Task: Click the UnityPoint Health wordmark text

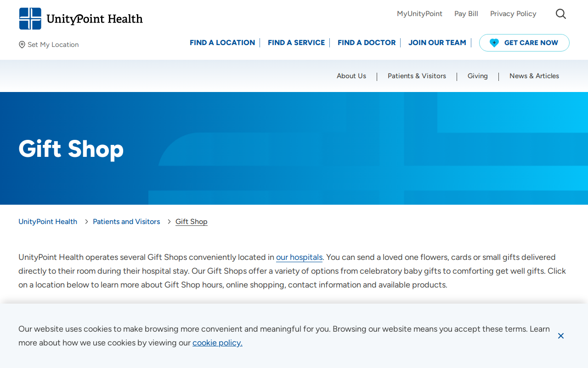Action: click(x=95, y=19)
